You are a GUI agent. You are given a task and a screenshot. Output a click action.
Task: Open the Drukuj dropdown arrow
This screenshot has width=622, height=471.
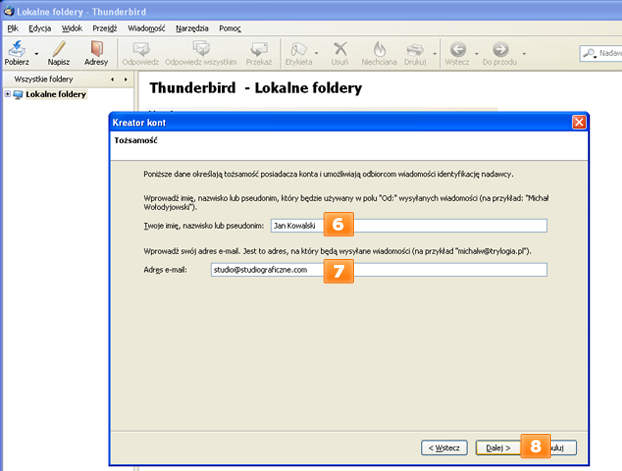(x=435, y=54)
